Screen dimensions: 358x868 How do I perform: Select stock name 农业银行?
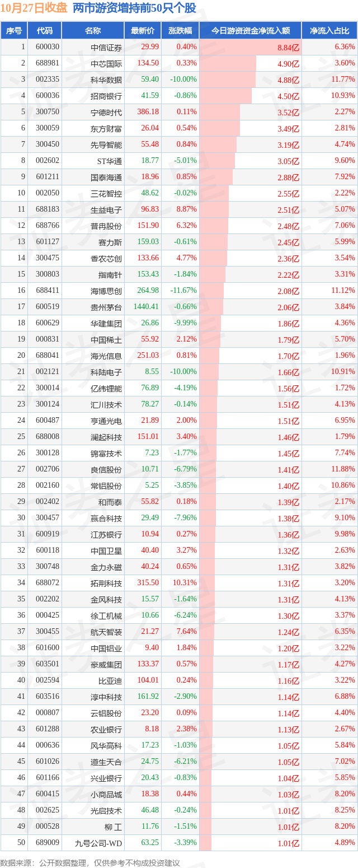[106, 729]
